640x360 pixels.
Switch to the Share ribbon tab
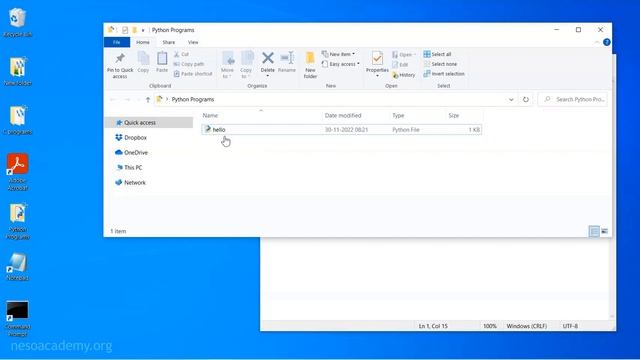169,42
